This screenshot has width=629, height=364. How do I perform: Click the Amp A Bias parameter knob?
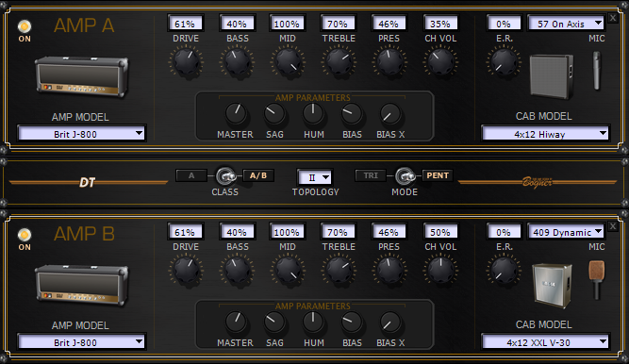352,113
